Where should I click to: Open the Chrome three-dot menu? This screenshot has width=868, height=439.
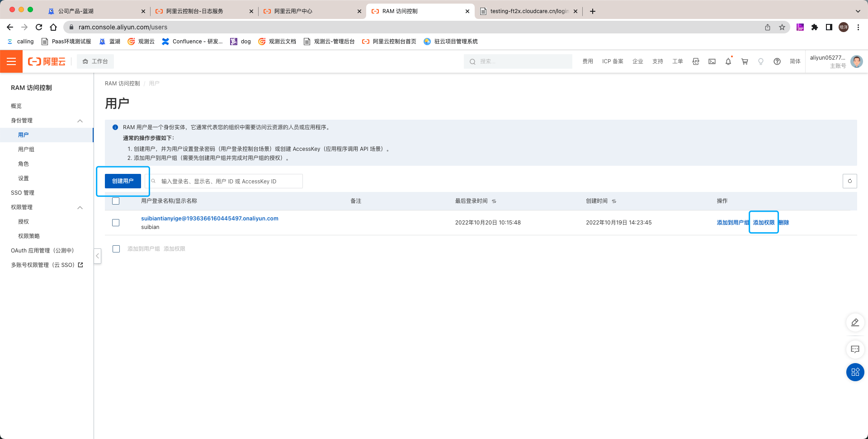[x=858, y=27]
